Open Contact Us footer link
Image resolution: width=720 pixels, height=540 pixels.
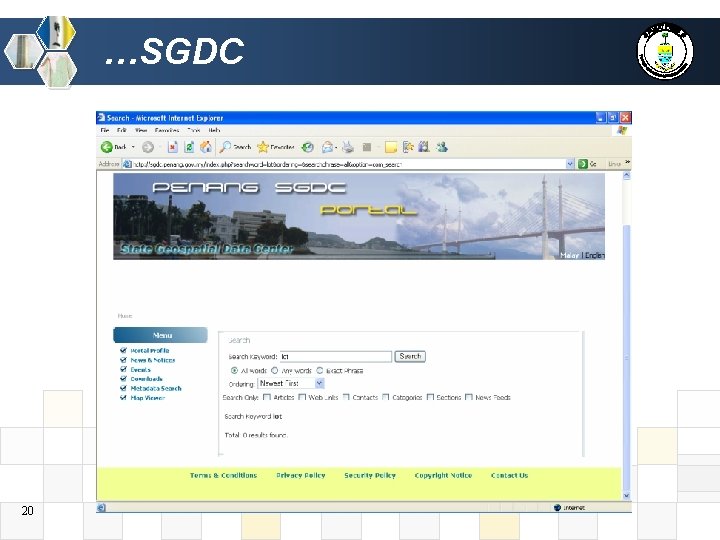tap(509, 475)
